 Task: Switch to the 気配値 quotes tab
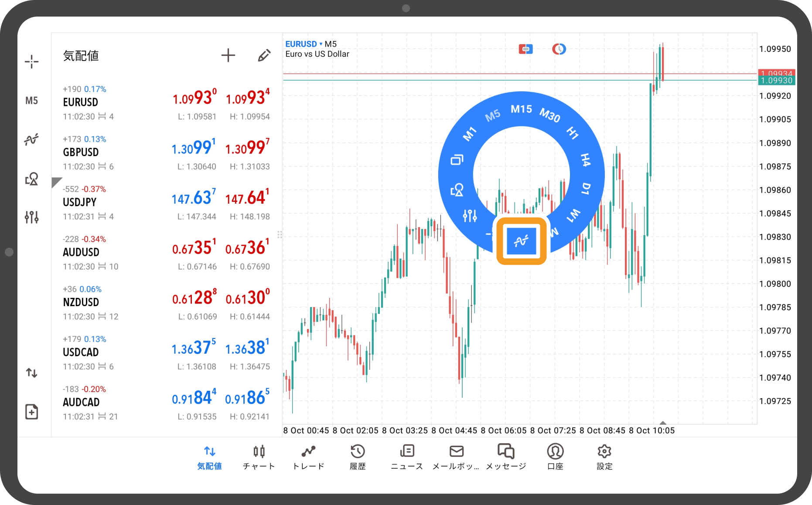click(210, 457)
